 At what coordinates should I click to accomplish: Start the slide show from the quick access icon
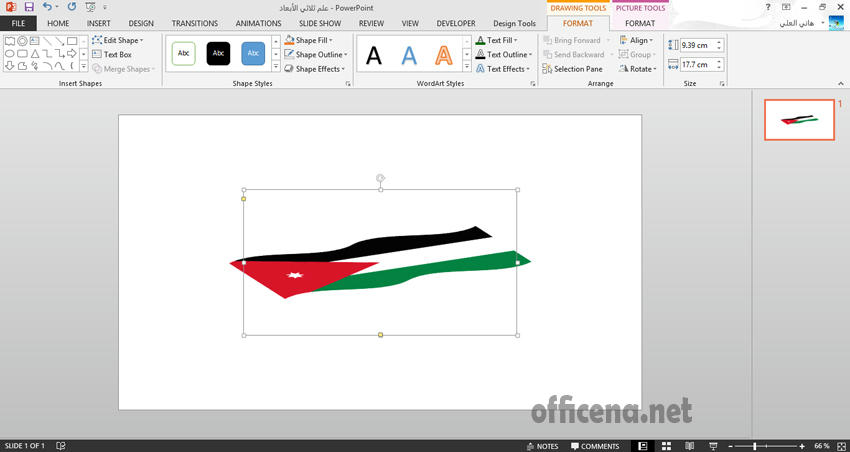[x=91, y=7]
